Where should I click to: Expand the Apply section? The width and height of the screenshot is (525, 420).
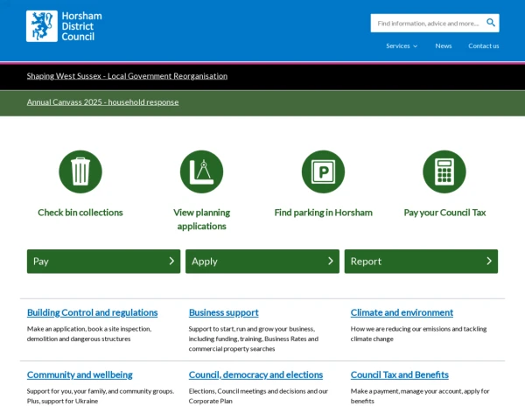(x=262, y=261)
